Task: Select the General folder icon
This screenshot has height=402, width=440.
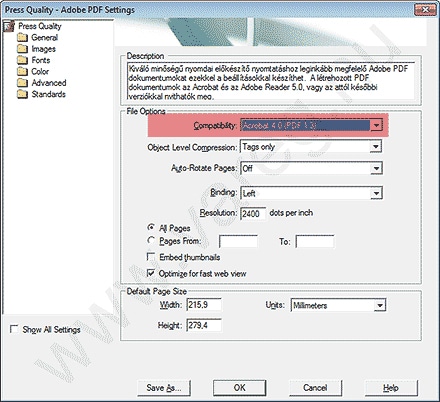Action: pyautogui.click(x=22, y=37)
